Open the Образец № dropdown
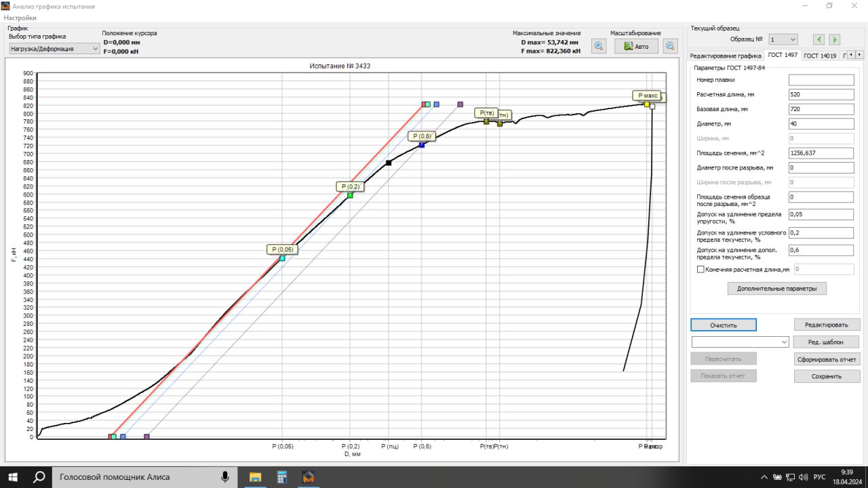868x488 pixels. click(x=783, y=39)
